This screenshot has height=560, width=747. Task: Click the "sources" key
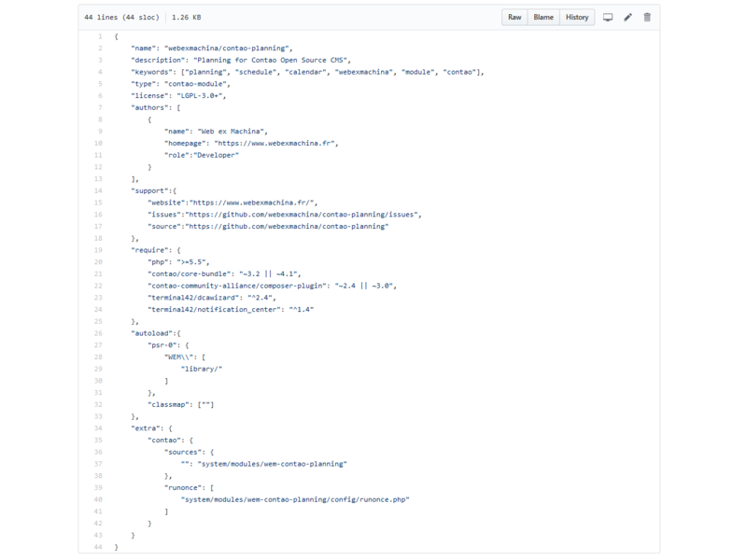(183, 453)
